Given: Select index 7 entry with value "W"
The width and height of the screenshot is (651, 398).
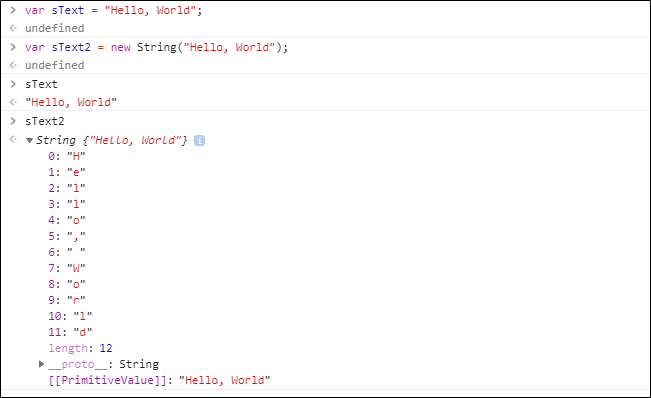Looking at the screenshot, I should [67, 268].
